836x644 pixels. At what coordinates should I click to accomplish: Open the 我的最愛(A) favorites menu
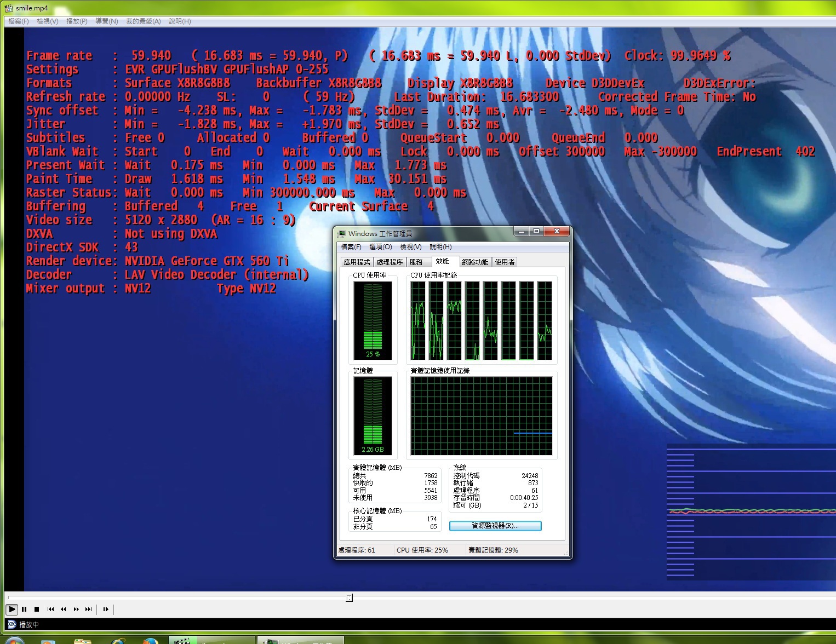coord(144,21)
